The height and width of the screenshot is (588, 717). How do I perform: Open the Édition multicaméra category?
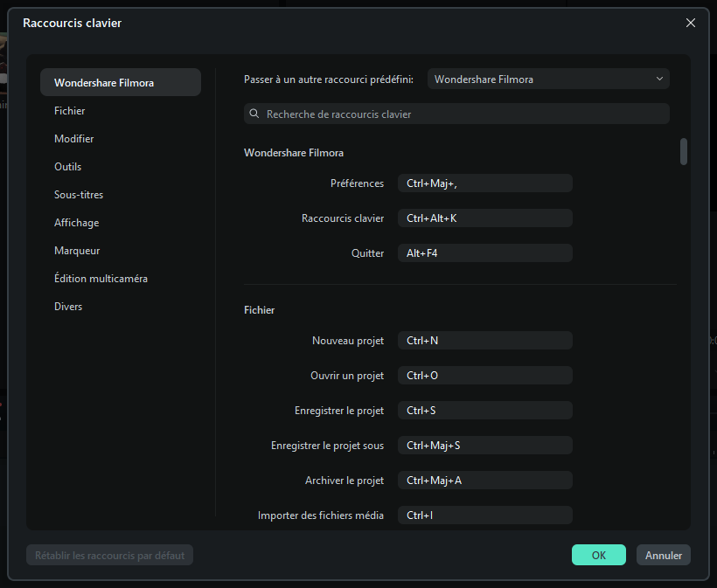point(101,278)
